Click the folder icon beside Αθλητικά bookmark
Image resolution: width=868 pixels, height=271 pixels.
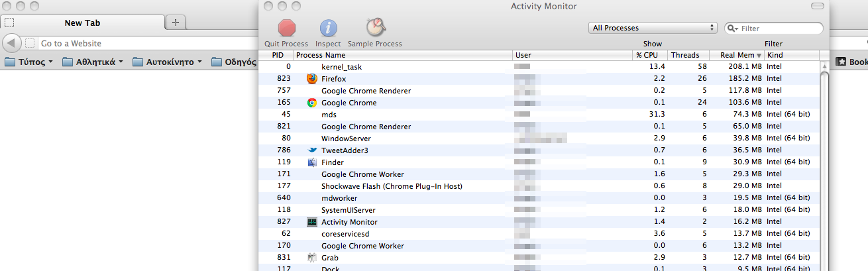click(x=68, y=62)
